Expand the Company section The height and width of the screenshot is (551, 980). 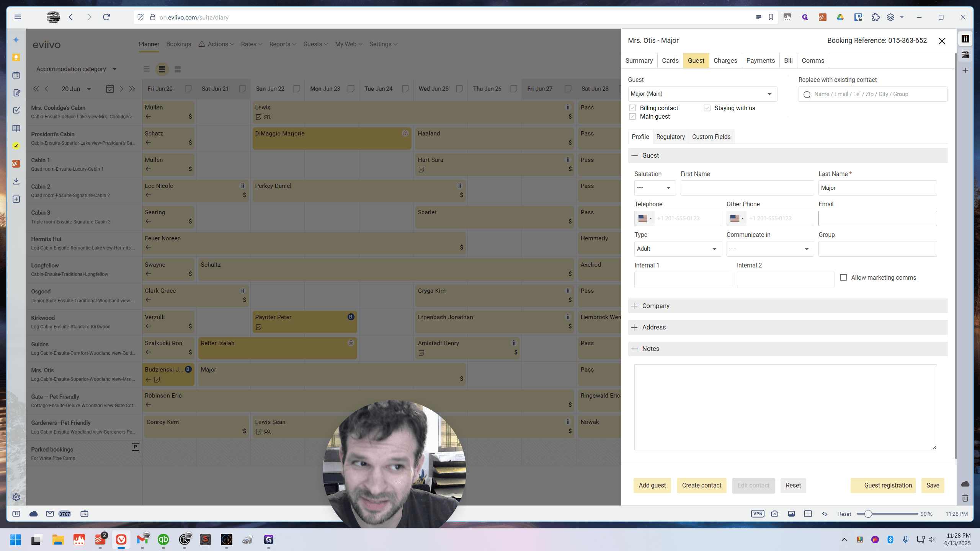coord(787,306)
